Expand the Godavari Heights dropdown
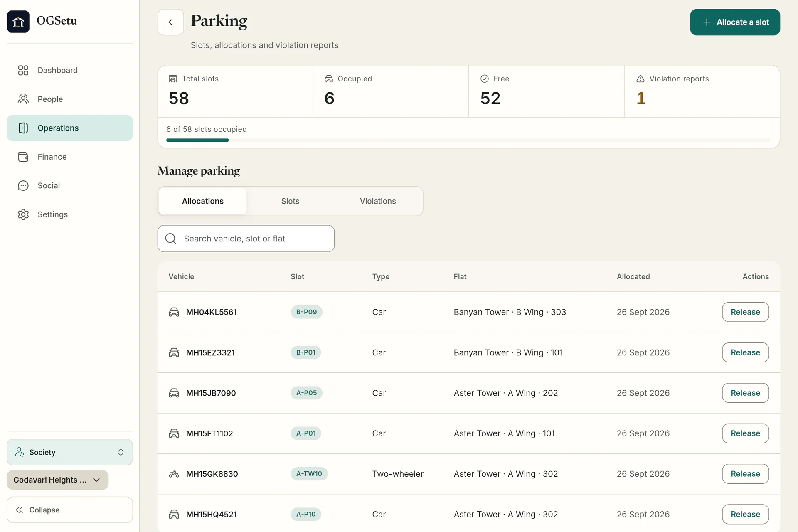The image size is (798, 532). [57, 480]
